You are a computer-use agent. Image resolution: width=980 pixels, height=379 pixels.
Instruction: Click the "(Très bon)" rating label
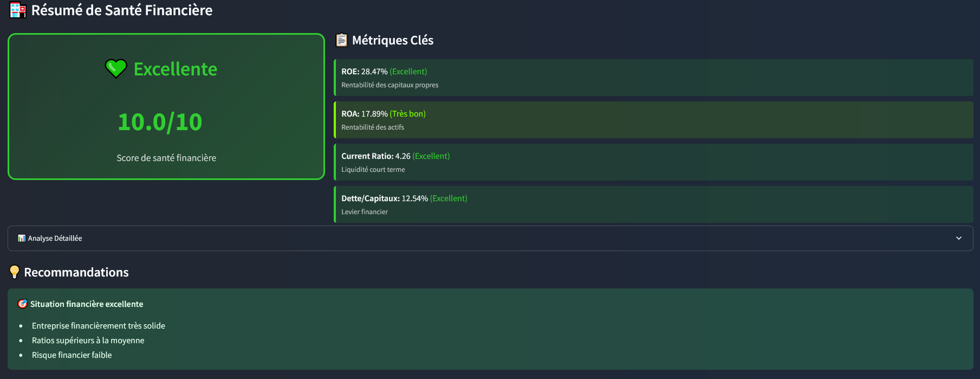tap(407, 114)
